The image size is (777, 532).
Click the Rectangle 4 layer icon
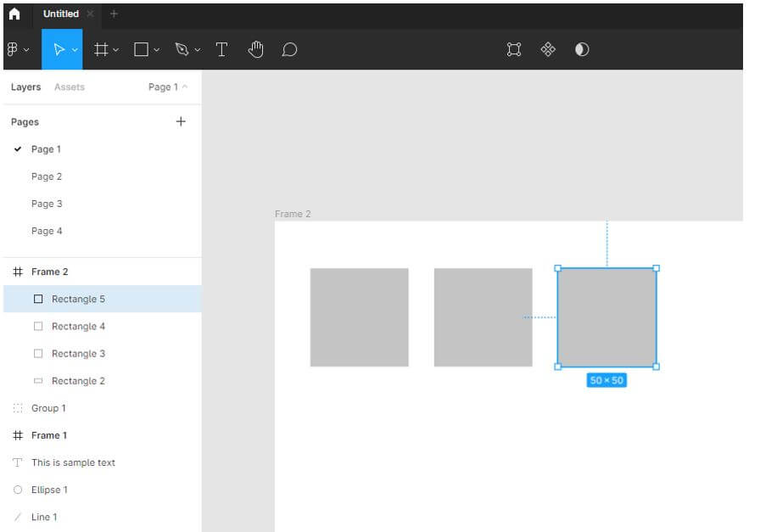[38, 326]
